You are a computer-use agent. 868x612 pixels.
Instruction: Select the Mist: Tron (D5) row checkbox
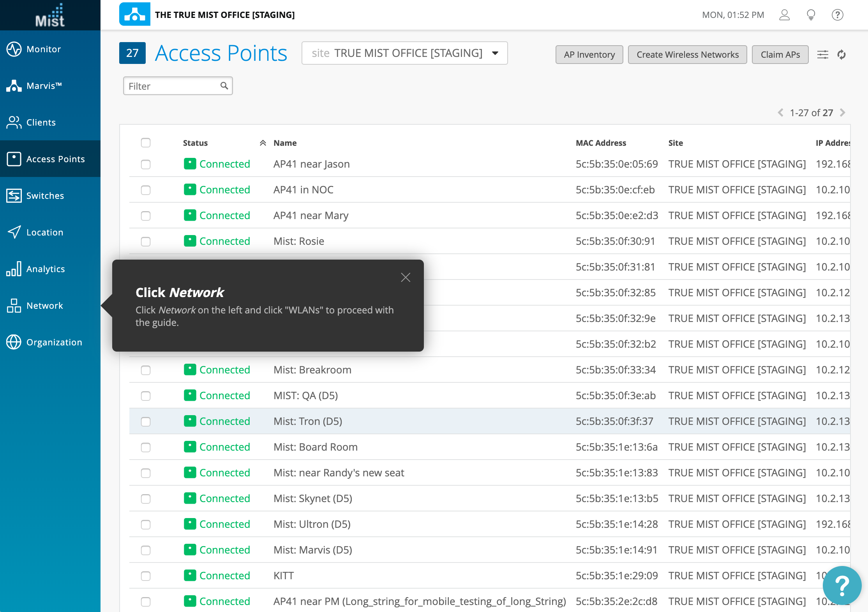coord(146,421)
